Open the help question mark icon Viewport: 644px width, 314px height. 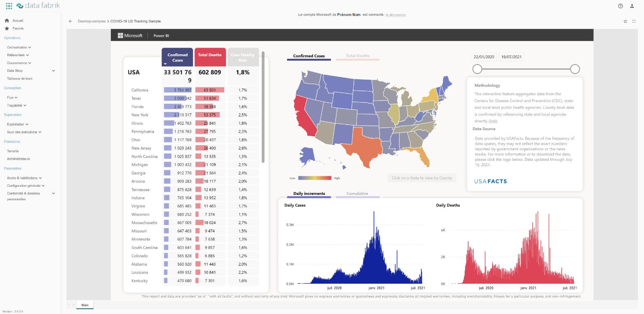point(620,6)
